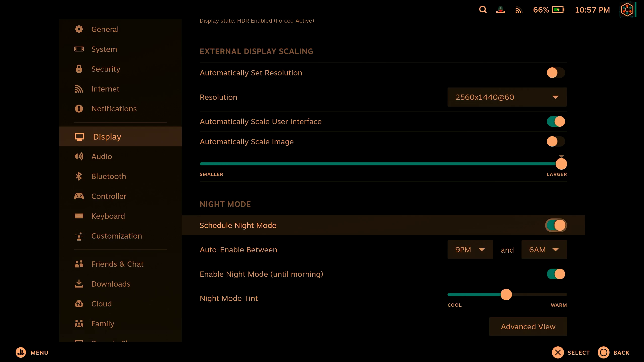Open the user avatar in top corner

pos(627,10)
